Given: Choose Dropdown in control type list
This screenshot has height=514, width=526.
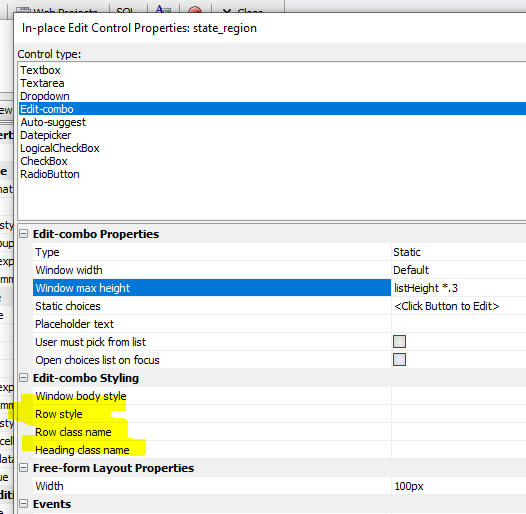Looking at the screenshot, I should [45, 96].
